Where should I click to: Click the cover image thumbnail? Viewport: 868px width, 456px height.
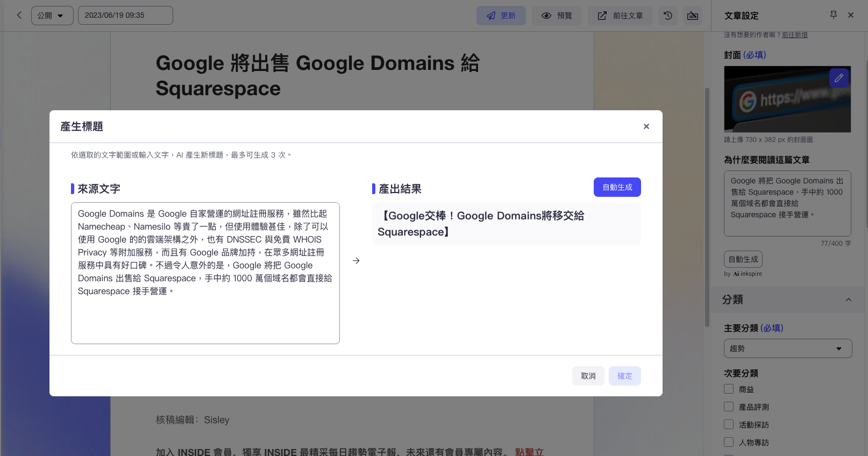pyautogui.click(x=787, y=99)
